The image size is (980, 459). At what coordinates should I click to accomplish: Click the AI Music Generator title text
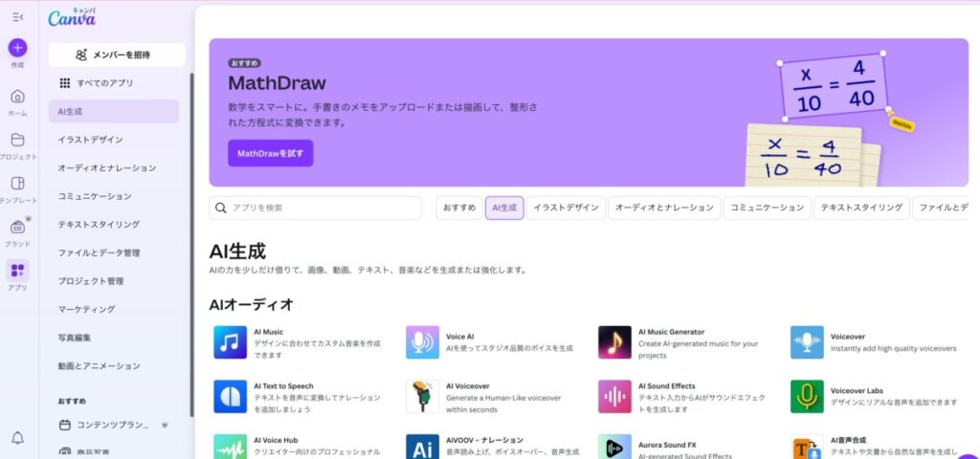tap(671, 332)
